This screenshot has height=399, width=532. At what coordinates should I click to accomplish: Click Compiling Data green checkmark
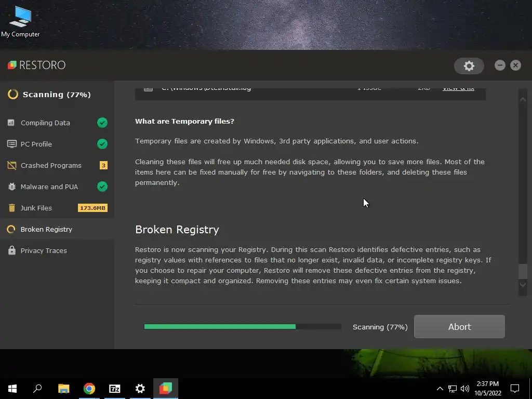(102, 123)
